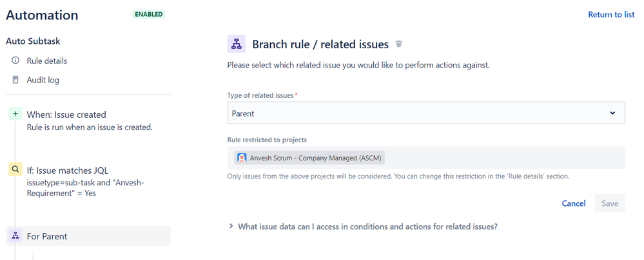Open Rule details in sidebar
Image resolution: width=644 pixels, height=260 pixels.
click(46, 60)
